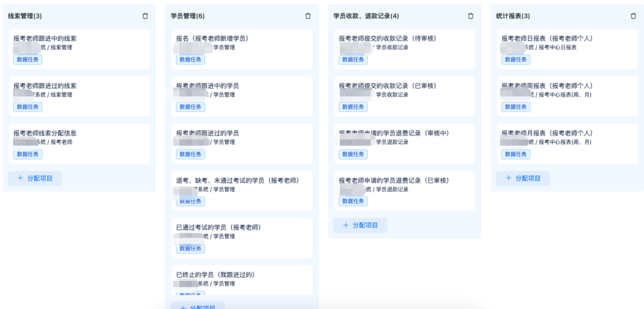
Task: Open card 报考老师日报表（报考老师个人）
Action: (x=567, y=49)
